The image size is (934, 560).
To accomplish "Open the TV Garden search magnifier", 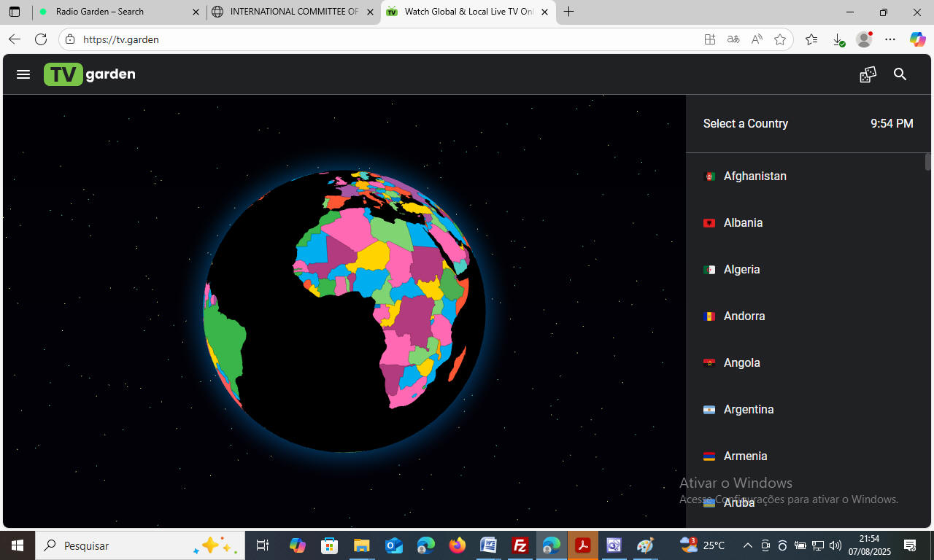I will click(900, 74).
